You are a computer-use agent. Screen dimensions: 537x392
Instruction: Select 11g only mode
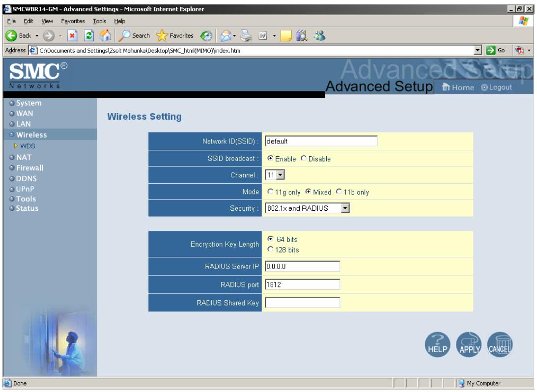(270, 192)
